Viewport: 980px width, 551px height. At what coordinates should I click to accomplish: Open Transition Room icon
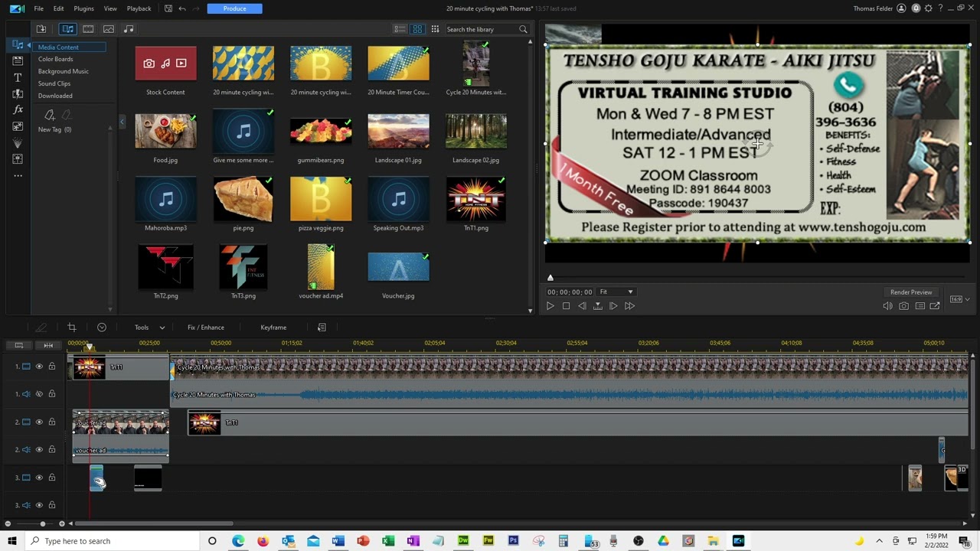(18, 94)
